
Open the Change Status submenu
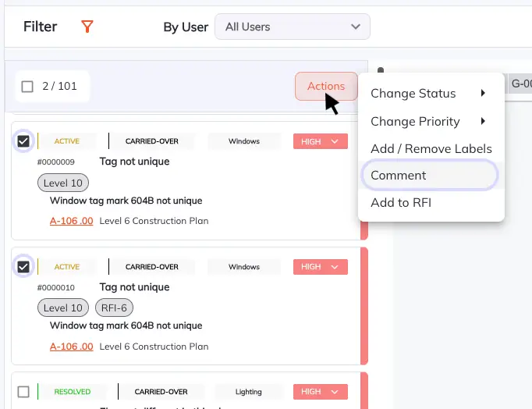click(x=431, y=94)
